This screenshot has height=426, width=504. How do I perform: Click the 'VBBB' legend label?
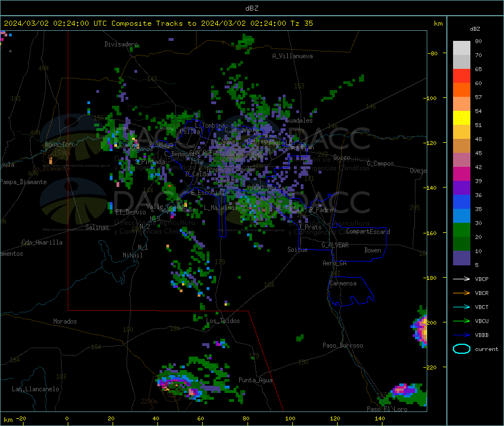coord(482,335)
